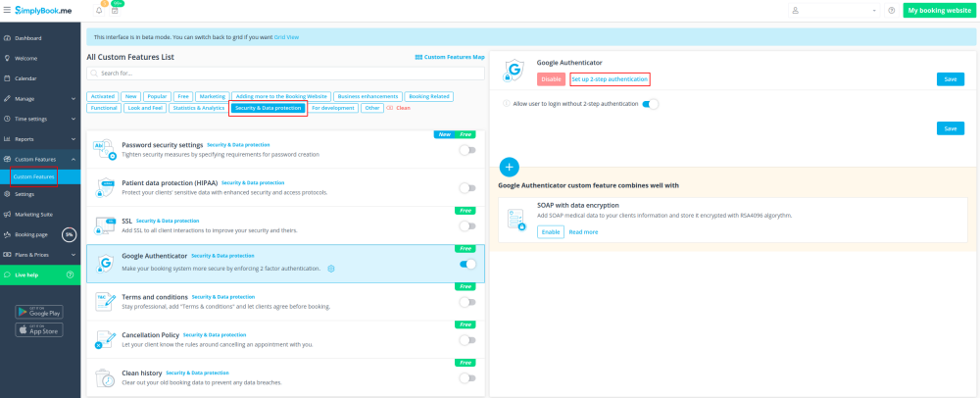Click the Google Authenticator settings gear icon

point(331,269)
